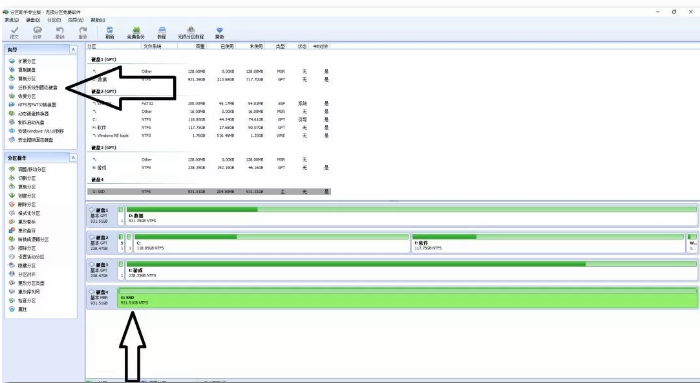Screen dimensions: 700x383
Task: Click the Reload (刷新) toolbar icon
Action: click(x=110, y=32)
